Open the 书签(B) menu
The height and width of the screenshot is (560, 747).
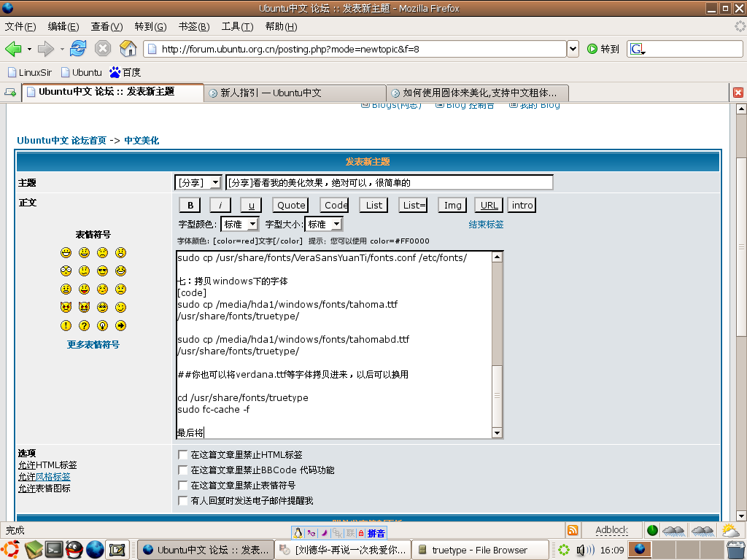[194, 27]
